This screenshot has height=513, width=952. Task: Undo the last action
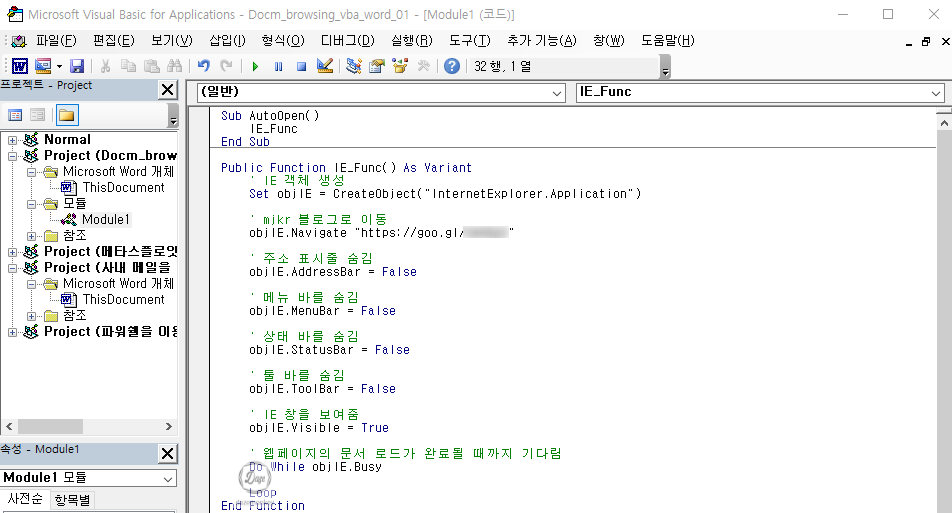(203, 66)
